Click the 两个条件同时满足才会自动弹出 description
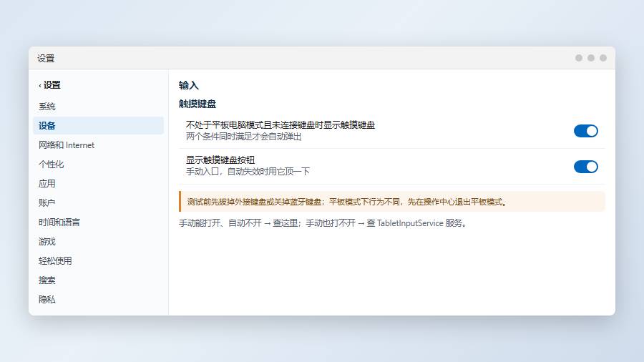 (244, 137)
